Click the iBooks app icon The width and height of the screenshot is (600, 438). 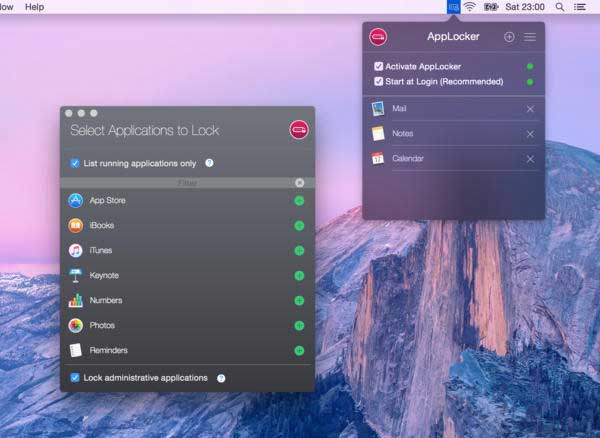pyautogui.click(x=76, y=225)
